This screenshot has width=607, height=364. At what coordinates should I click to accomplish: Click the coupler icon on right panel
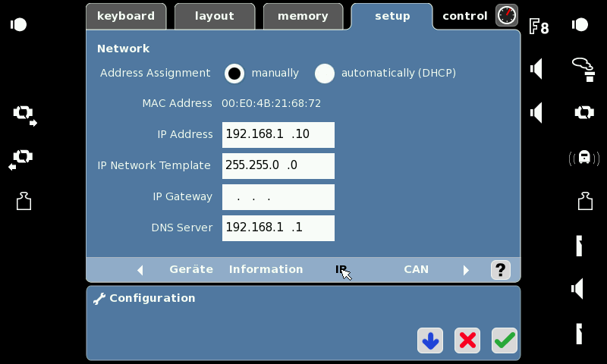coord(584,112)
